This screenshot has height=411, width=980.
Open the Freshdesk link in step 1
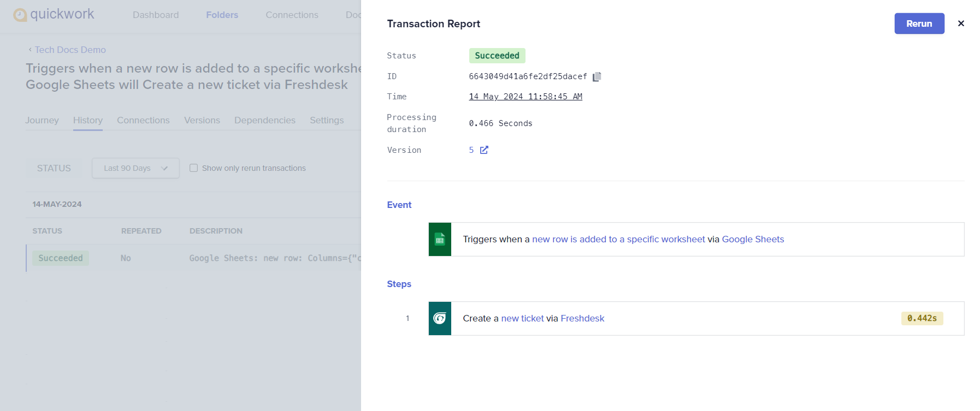click(x=582, y=318)
